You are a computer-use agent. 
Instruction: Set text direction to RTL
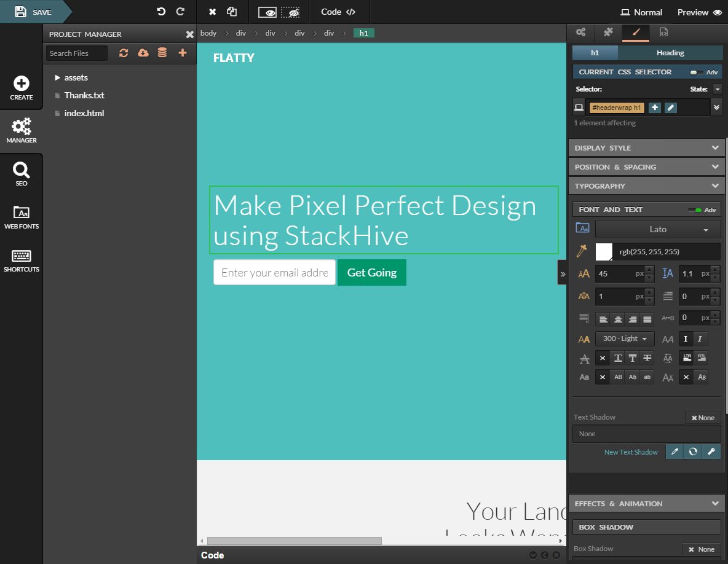(702, 358)
